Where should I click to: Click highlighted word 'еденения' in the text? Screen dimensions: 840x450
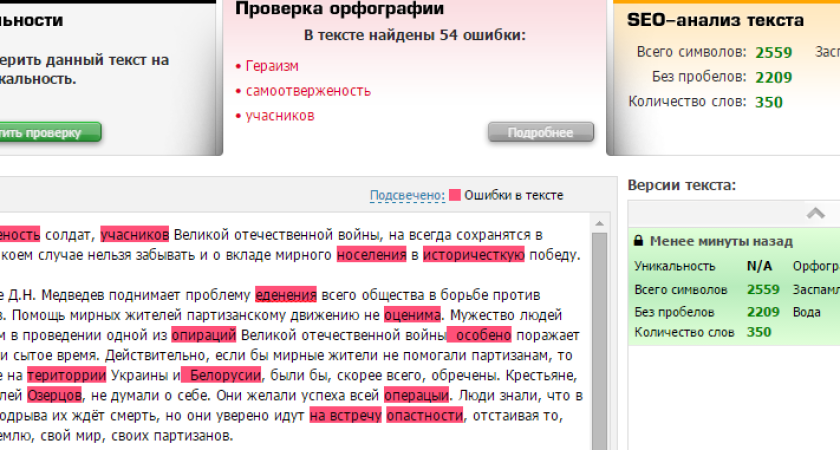coord(286,295)
